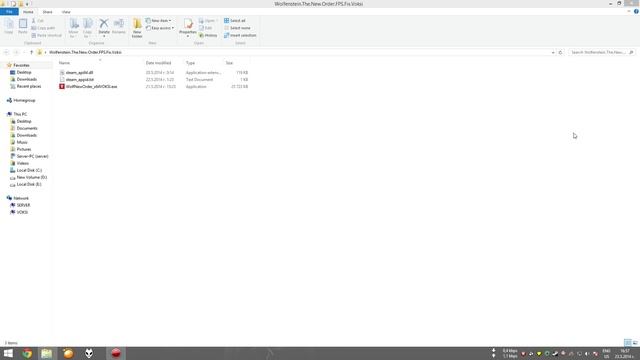Create a New folder from ribbon

(x=137, y=28)
